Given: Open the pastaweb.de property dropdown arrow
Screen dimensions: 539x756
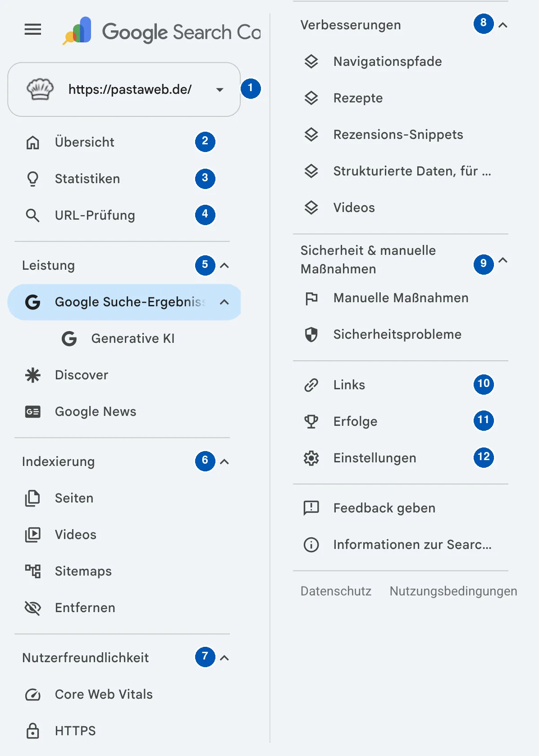Looking at the screenshot, I should point(219,89).
